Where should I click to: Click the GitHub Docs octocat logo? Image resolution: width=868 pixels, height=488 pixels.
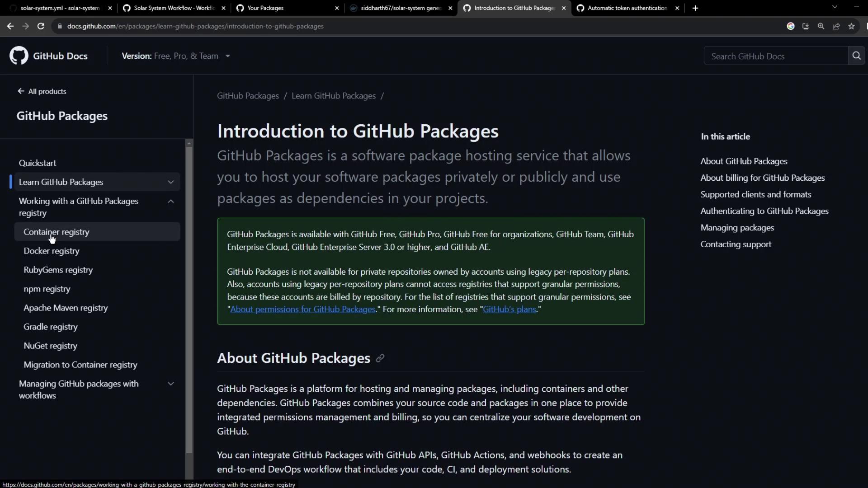coord(19,56)
